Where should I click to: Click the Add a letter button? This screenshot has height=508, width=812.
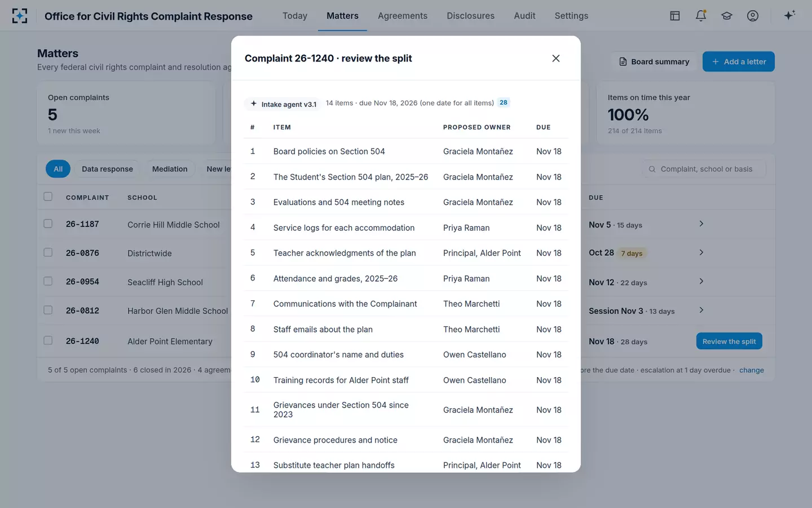tap(739, 62)
